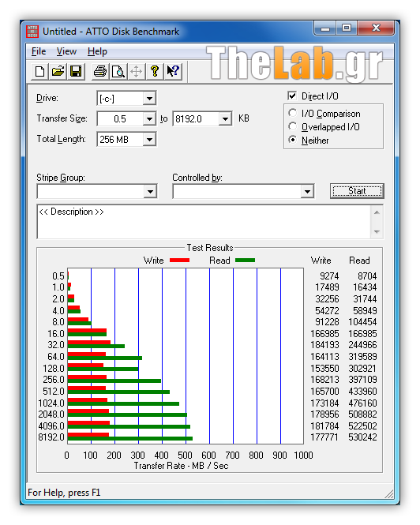Viewport: 420px width, 525px height.
Task: Click the Start button
Action: tap(357, 191)
